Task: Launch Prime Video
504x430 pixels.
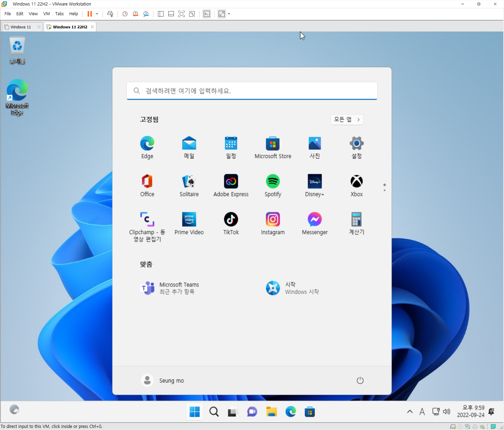Action: 189,223
